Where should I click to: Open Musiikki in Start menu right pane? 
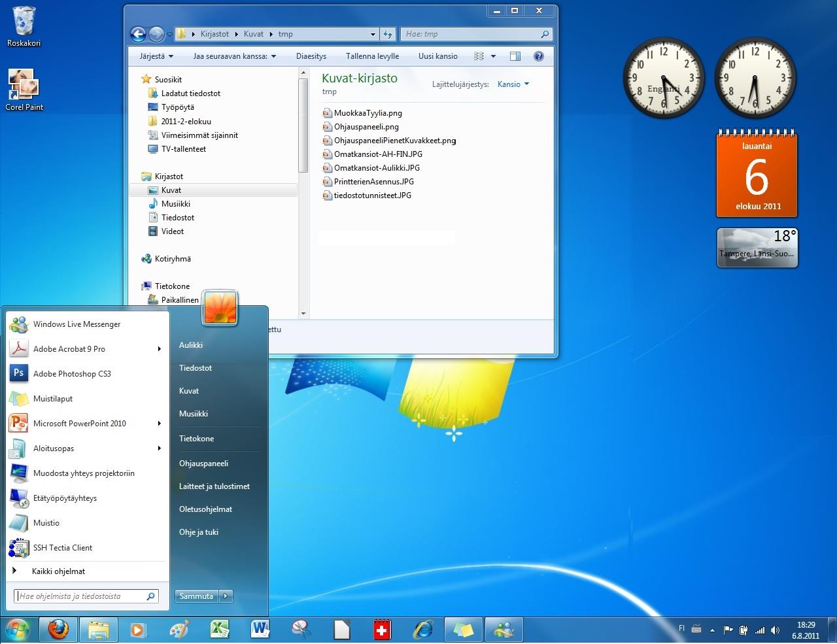coord(194,413)
